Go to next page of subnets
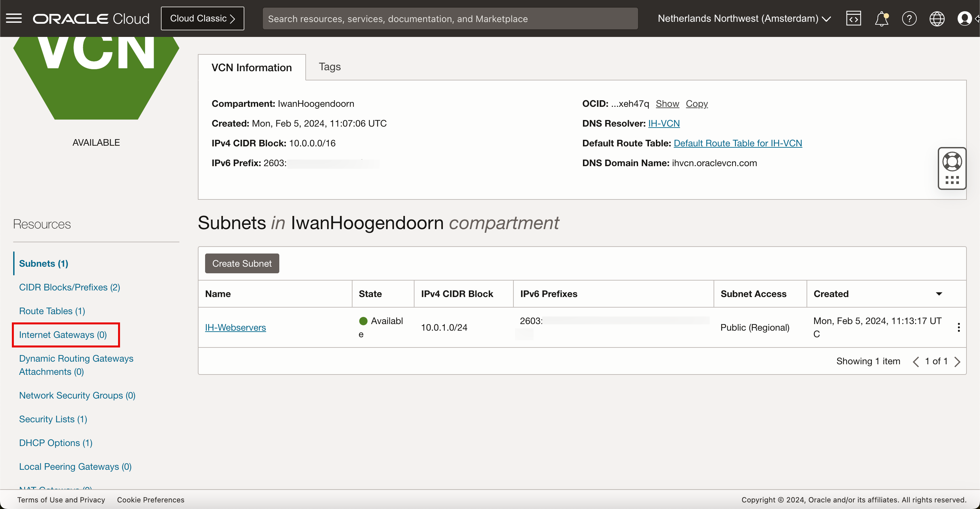Image resolution: width=980 pixels, height=509 pixels. 957,361
